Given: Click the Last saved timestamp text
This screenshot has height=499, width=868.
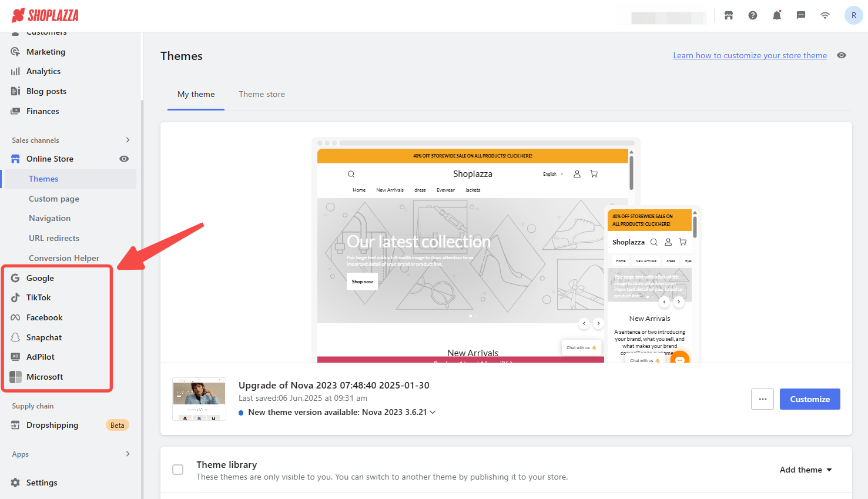Looking at the screenshot, I should click(303, 398).
